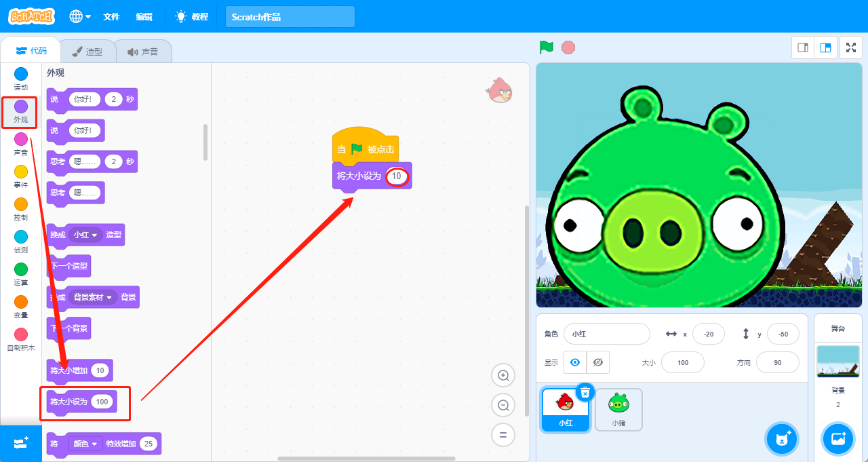
Task: Click the 思考 嗯…… 2 秒 block
Action: (x=92, y=161)
